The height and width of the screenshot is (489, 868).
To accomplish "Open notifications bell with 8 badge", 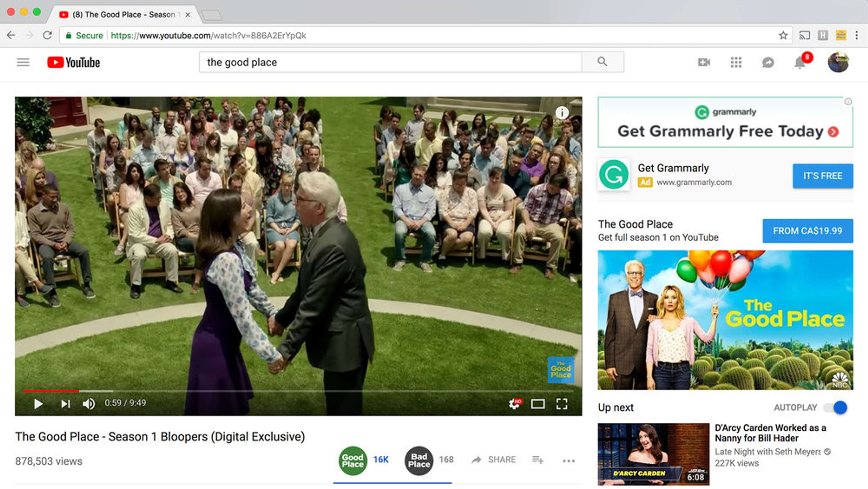I will (x=801, y=62).
